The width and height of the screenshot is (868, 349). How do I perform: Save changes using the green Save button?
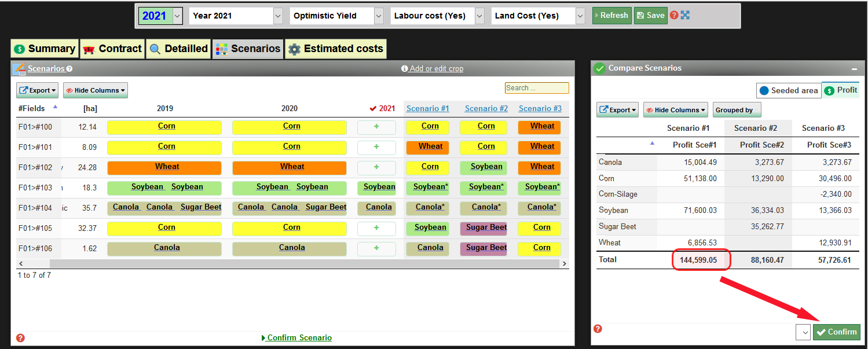pos(650,15)
